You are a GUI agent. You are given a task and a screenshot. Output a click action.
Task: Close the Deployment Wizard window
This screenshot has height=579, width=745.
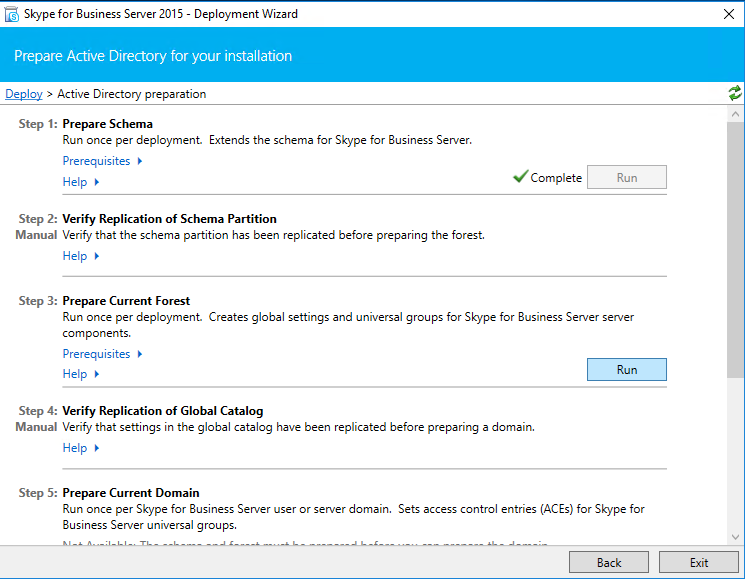click(729, 14)
